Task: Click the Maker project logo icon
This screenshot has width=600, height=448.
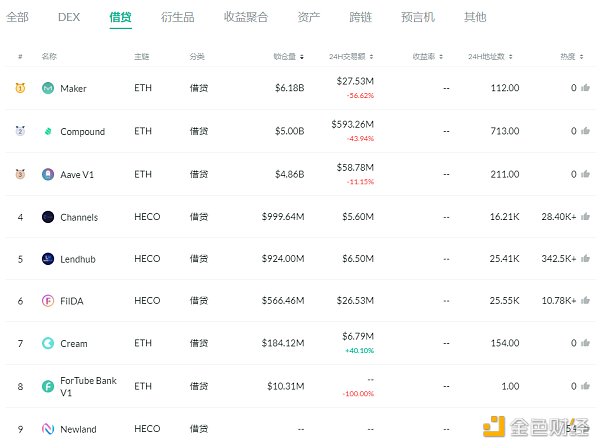Action: 48,89
